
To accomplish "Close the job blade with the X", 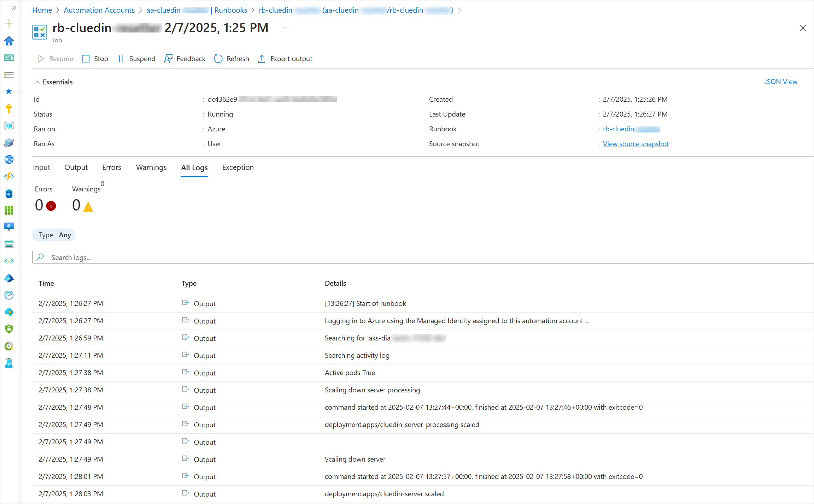I will [x=803, y=28].
